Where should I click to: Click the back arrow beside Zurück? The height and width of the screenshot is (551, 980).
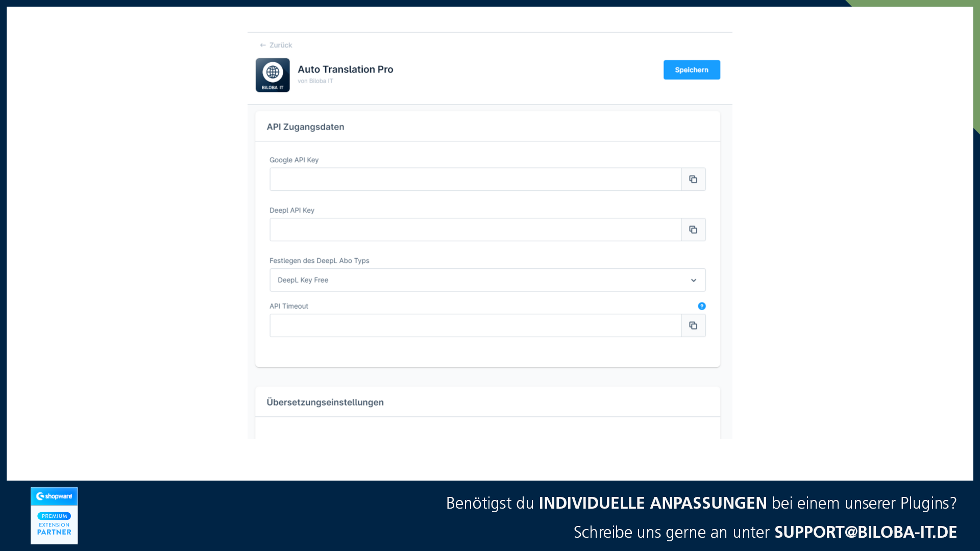point(263,45)
